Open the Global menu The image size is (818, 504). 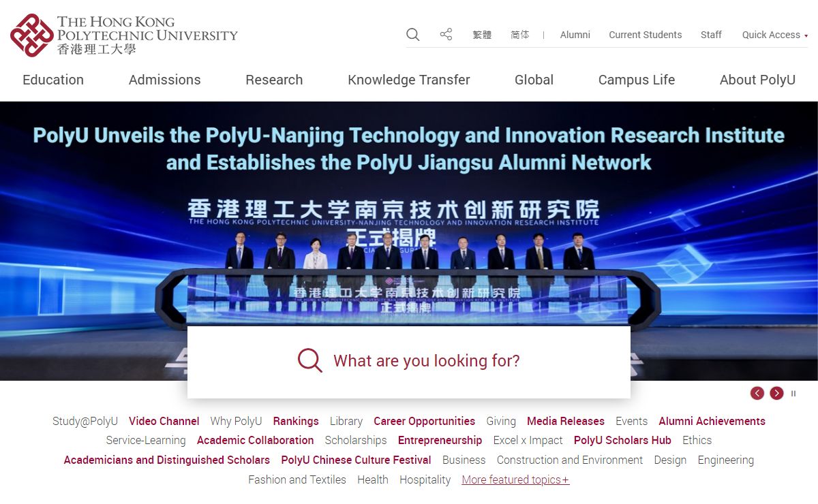click(534, 80)
